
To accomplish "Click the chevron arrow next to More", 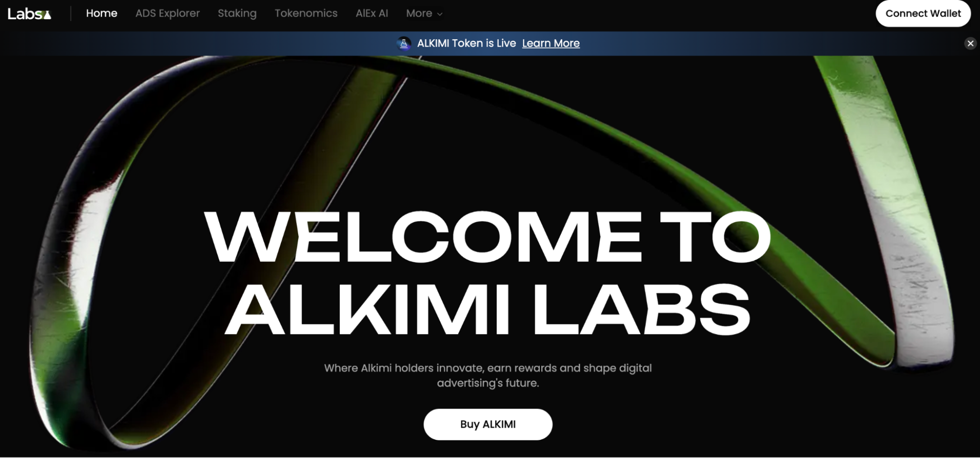I will pos(440,14).
